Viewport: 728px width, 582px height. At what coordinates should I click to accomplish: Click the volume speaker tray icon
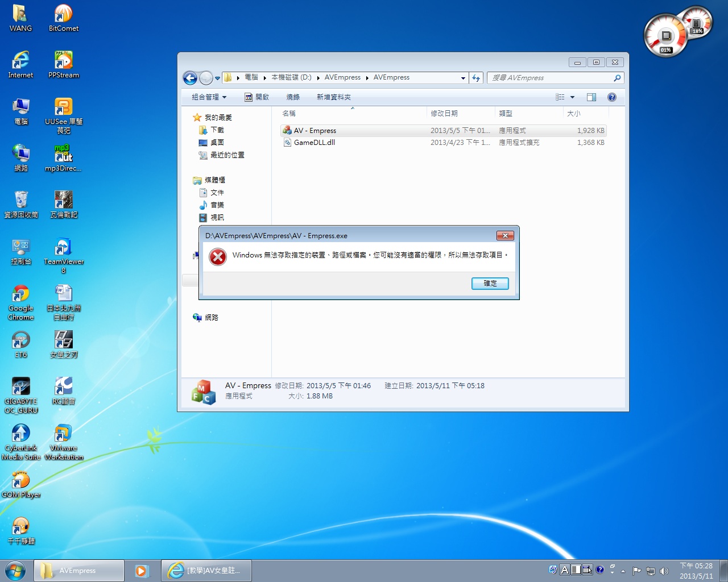coord(664,571)
